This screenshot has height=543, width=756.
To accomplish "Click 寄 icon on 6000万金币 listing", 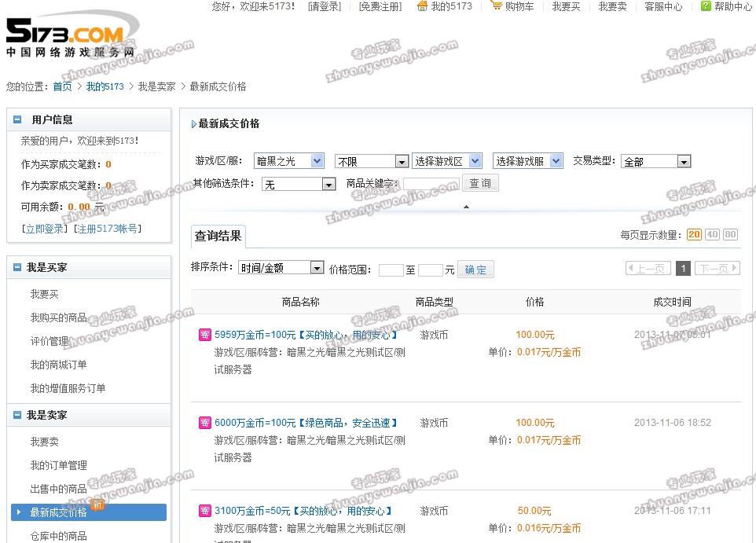I will (205, 423).
